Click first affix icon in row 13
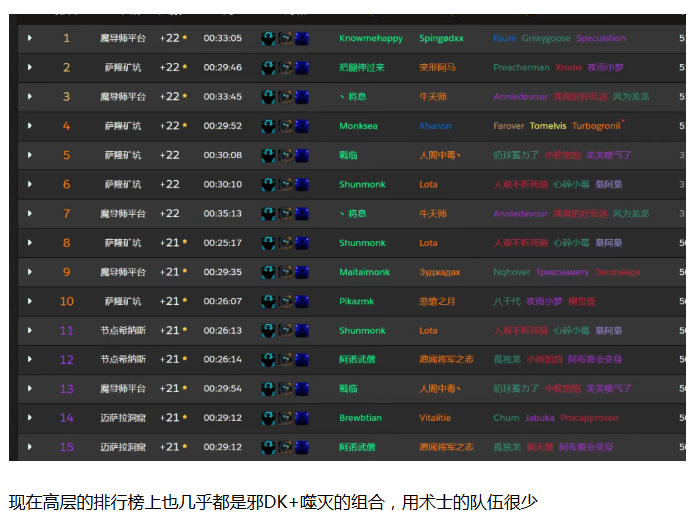The image size is (691, 532). click(x=268, y=389)
